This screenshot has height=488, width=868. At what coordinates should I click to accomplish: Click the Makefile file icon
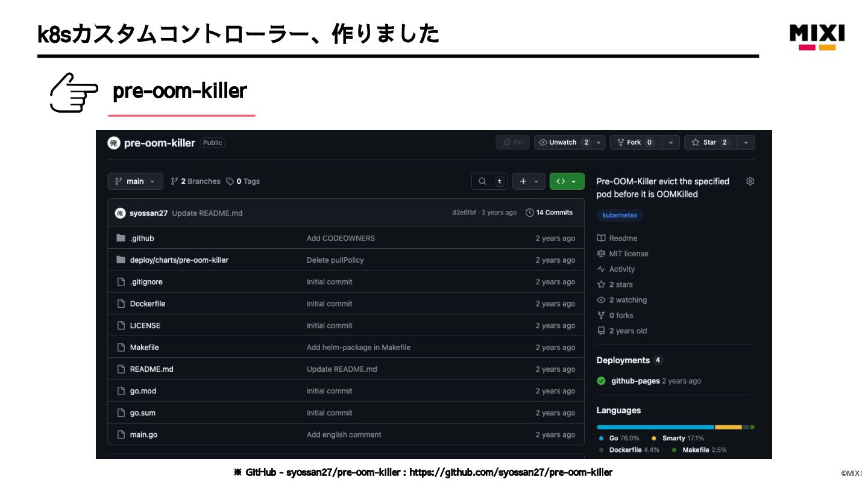(x=121, y=347)
